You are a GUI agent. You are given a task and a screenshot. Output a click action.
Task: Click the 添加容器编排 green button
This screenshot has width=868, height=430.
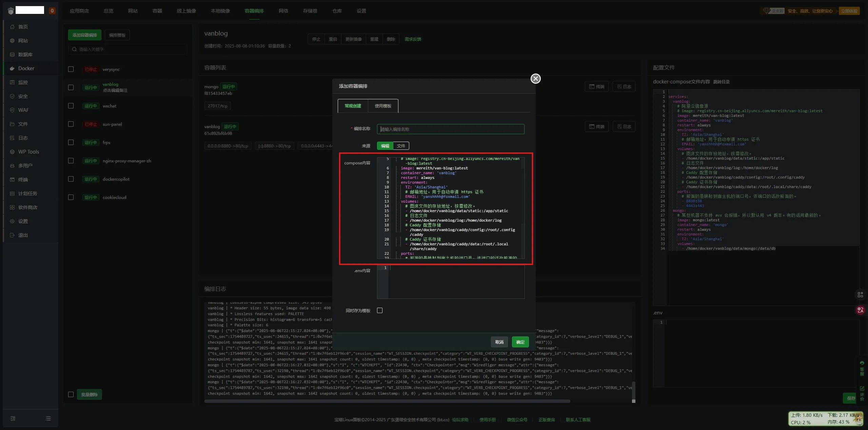tap(85, 35)
